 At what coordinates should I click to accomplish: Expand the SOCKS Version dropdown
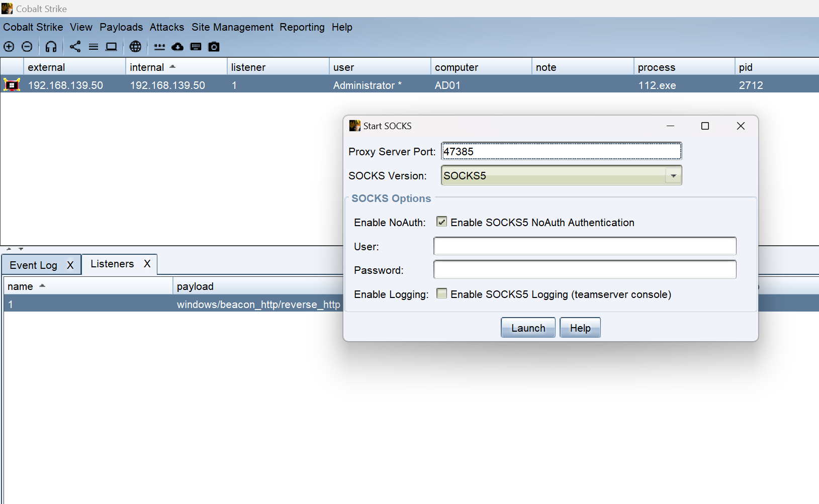coord(673,176)
